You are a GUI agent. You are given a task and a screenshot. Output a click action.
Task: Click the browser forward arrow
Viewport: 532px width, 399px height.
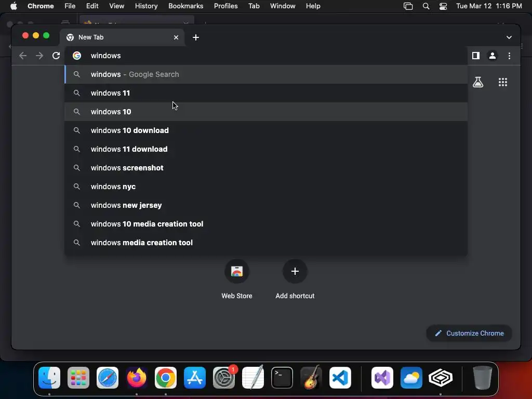[39, 56]
